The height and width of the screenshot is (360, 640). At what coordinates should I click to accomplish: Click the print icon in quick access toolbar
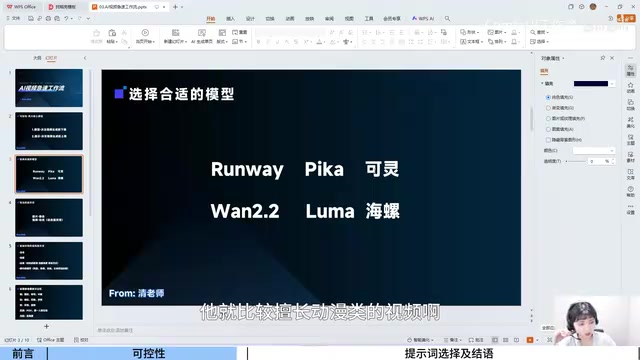48,18
